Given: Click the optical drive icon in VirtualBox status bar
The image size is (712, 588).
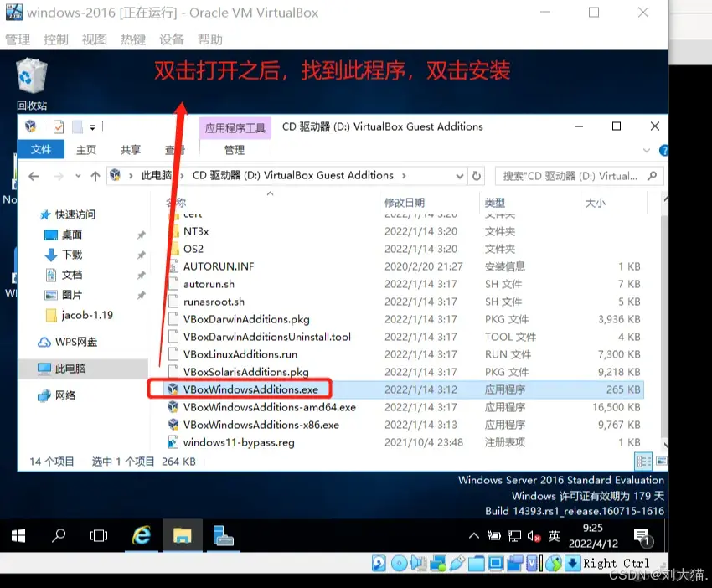Looking at the screenshot, I should point(399,564).
